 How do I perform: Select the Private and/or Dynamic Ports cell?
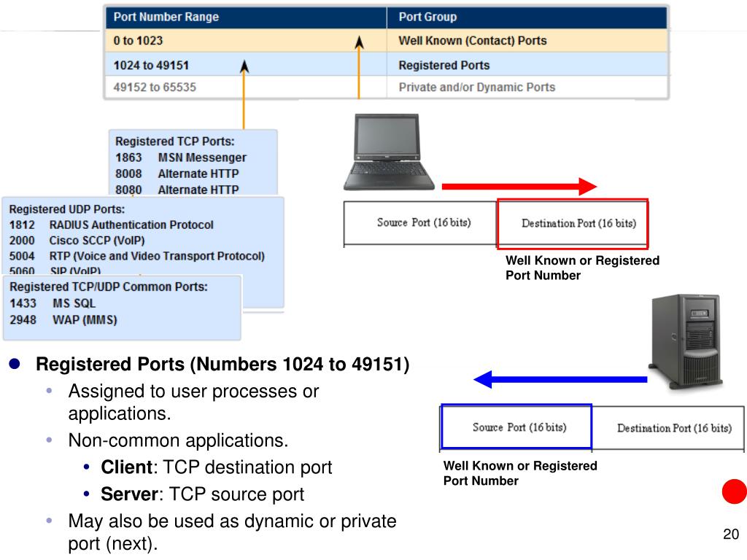476,87
